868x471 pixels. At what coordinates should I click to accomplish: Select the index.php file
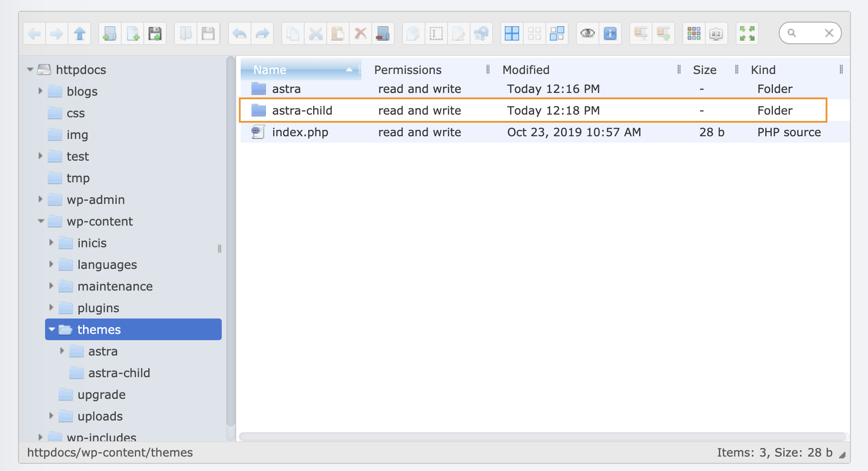[x=300, y=132]
